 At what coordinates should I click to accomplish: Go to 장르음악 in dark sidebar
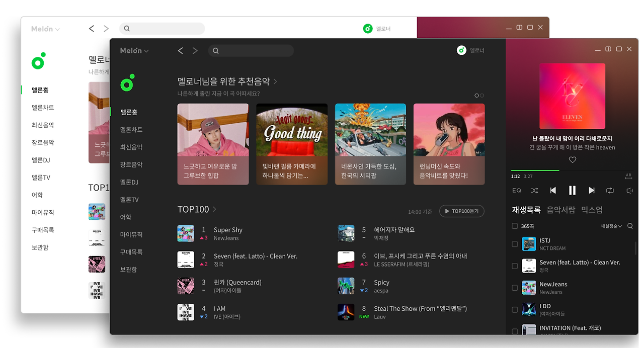pyautogui.click(x=131, y=164)
